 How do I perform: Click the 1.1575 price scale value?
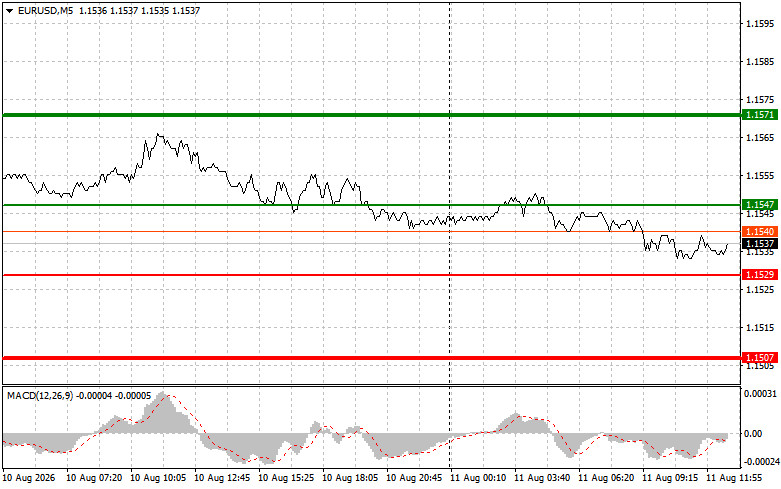[760, 100]
